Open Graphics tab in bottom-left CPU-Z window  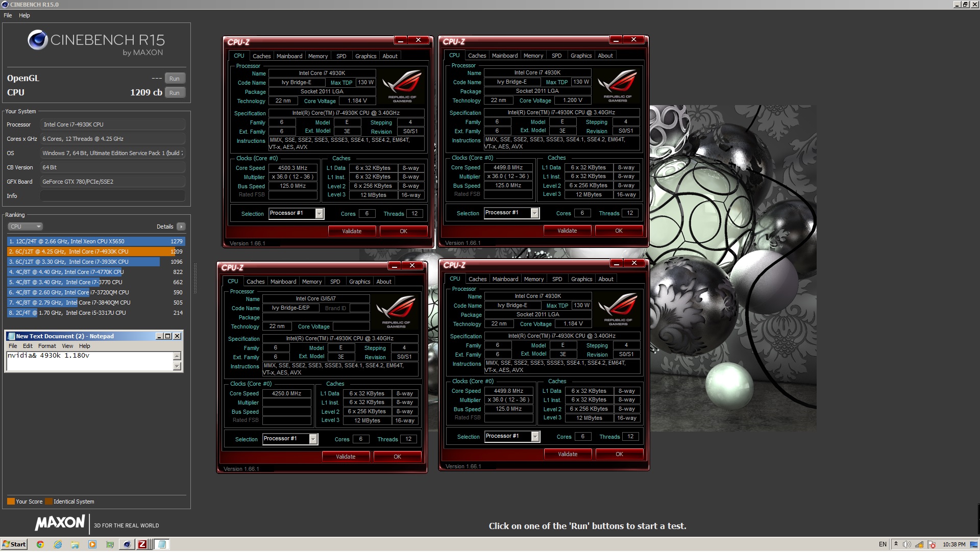point(360,282)
